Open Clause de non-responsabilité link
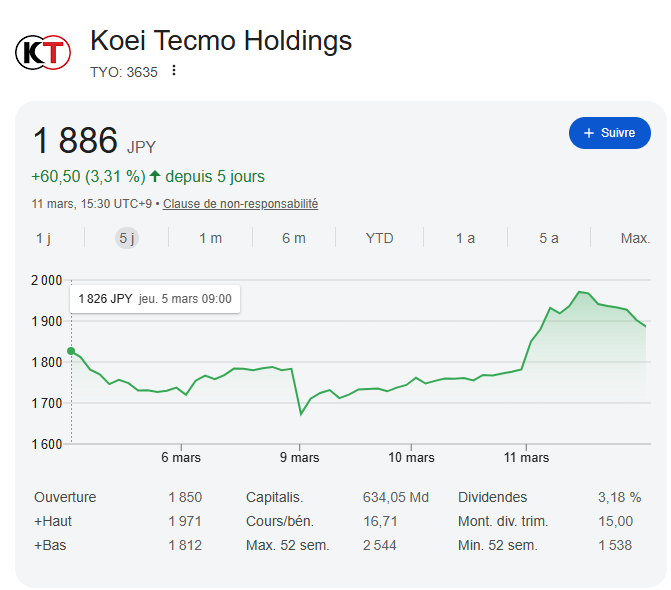The image size is (671, 590). 240,204
